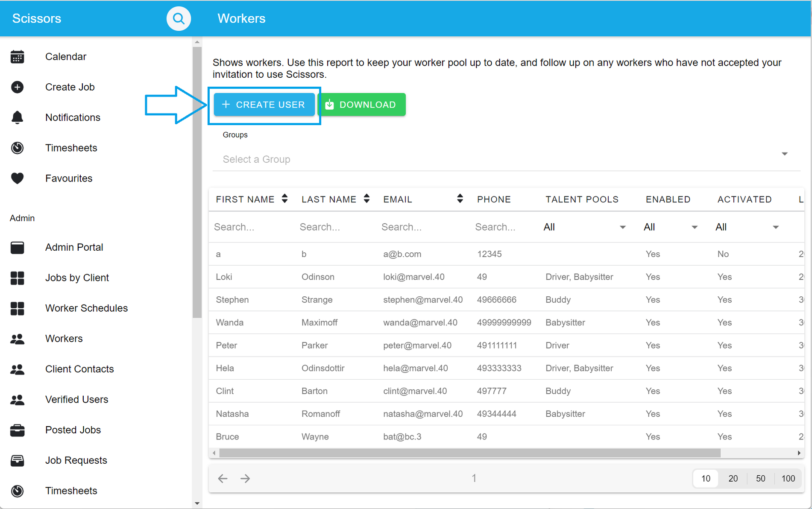The width and height of the screenshot is (812, 509).
Task: Set page size to 20
Action: [733, 479]
